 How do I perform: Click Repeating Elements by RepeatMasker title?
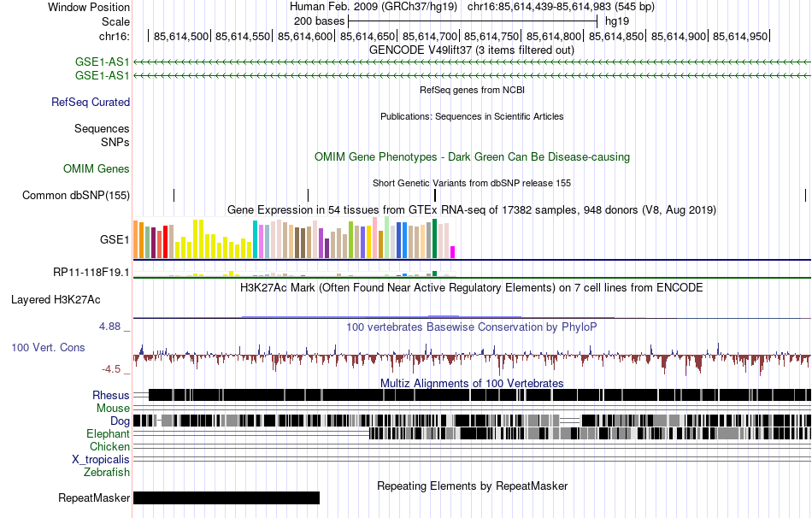pyautogui.click(x=472, y=486)
